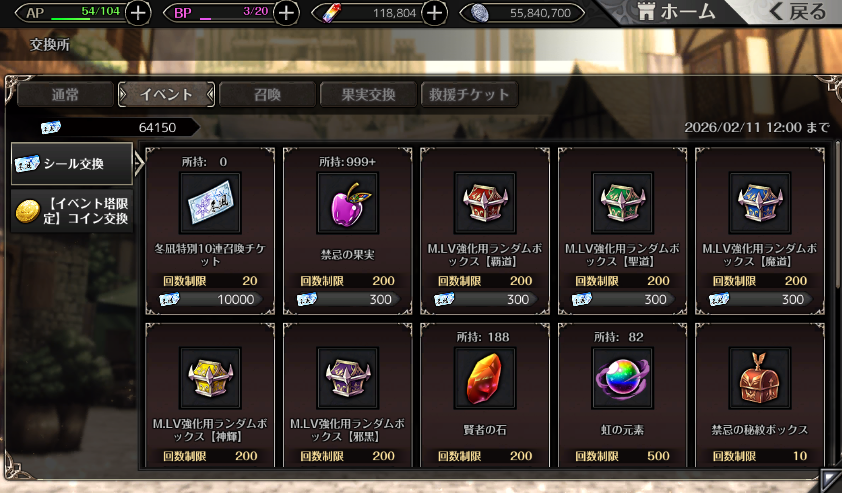Viewport: 842px width, 493px height.
Task: Open the 果実交換 tab
Action: pos(368,95)
